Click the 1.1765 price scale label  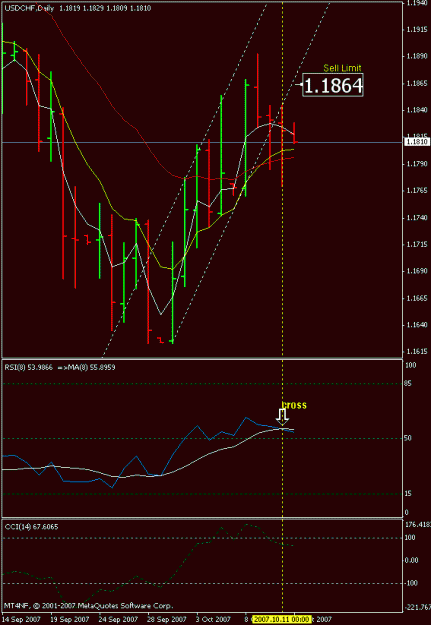tap(418, 191)
